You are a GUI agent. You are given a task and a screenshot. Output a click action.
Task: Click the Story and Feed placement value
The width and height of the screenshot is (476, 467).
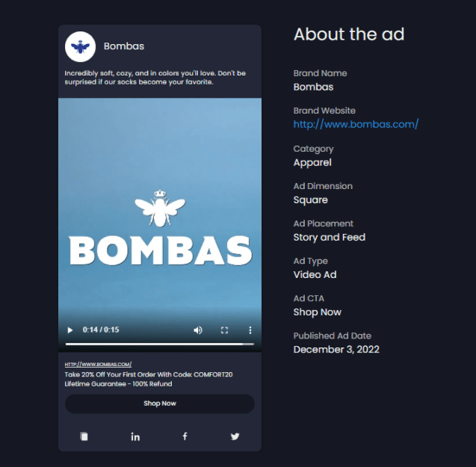click(x=329, y=237)
